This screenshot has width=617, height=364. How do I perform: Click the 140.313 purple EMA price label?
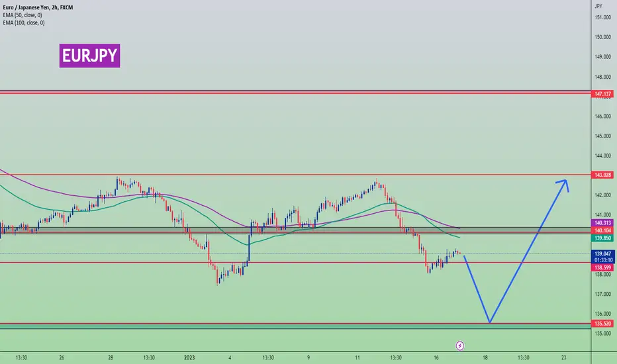602,223
